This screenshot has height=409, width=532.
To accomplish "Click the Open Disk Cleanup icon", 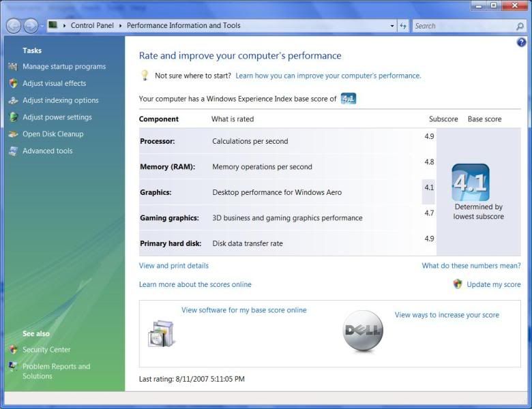I will click(x=13, y=134).
